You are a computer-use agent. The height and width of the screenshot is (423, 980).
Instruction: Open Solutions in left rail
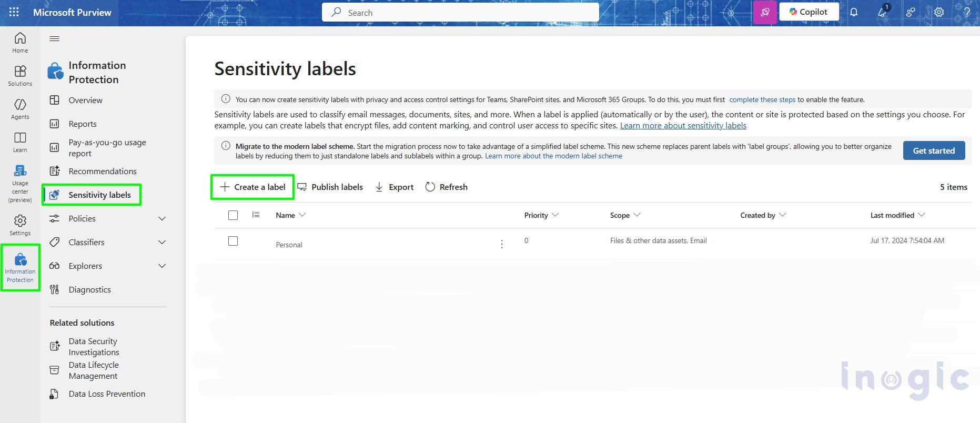20,76
